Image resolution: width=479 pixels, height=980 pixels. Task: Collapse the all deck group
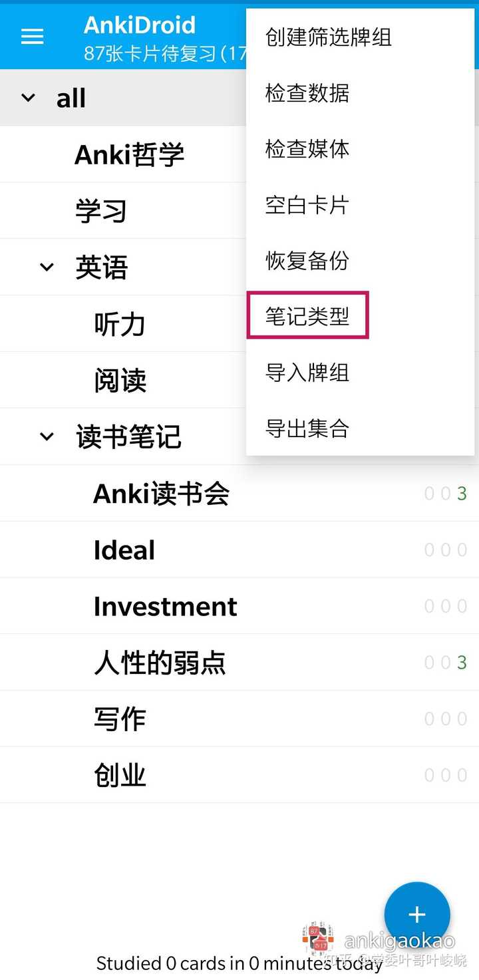(x=28, y=98)
